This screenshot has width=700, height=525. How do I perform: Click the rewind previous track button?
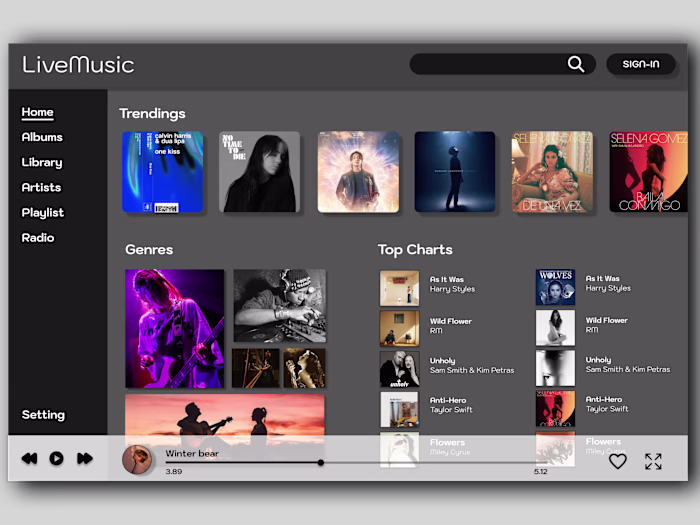tap(29, 458)
